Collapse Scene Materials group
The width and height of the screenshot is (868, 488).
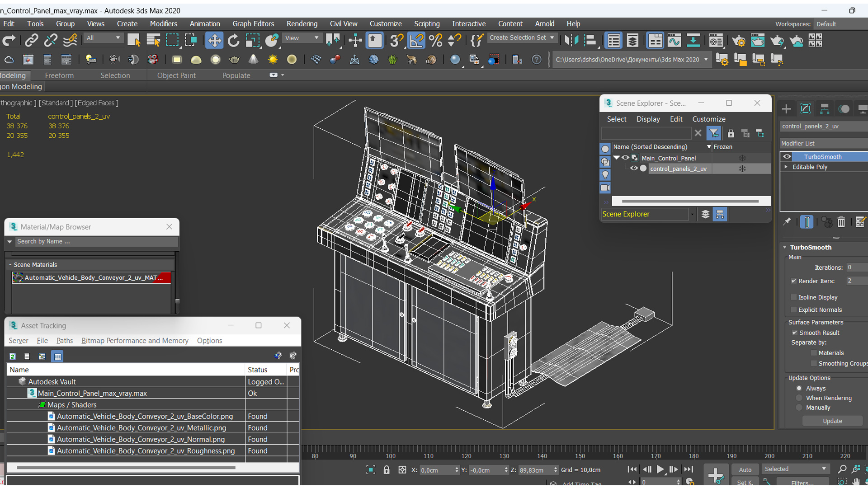(10, 265)
